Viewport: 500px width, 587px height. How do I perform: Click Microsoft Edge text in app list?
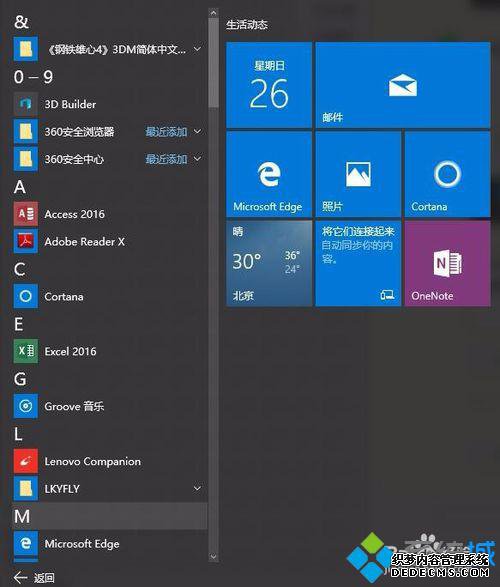tap(82, 544)
